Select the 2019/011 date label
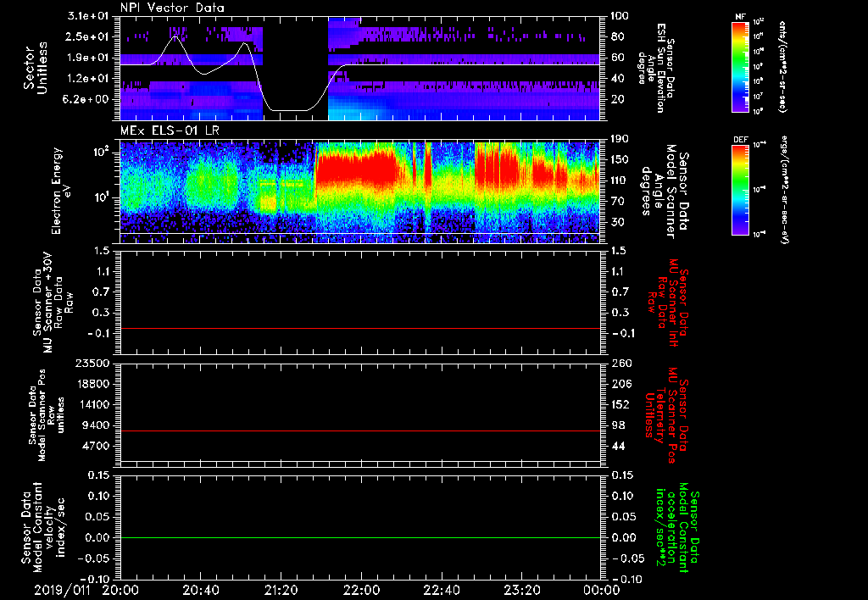Image resolution: width=868 pixels, height=600 pixels. [60, 589]
